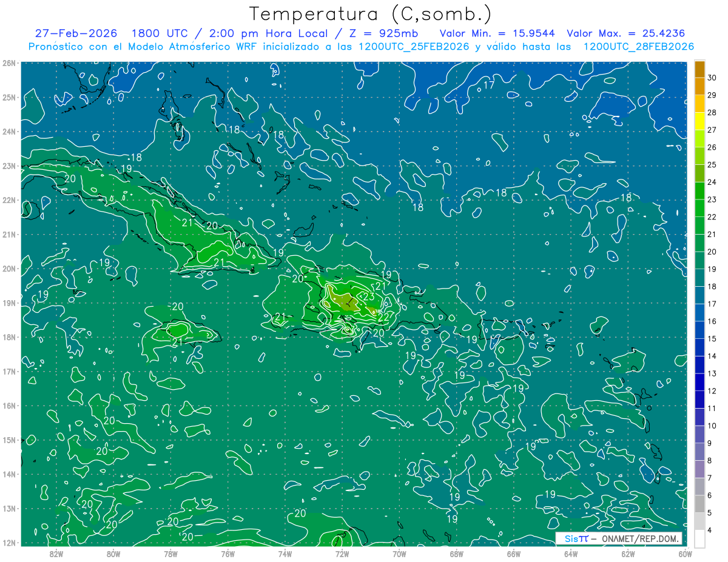Click the Sisπ logo beside ONAMET
Image resolution: width=728 pixels, height=562 pixels.
[577, 539]
